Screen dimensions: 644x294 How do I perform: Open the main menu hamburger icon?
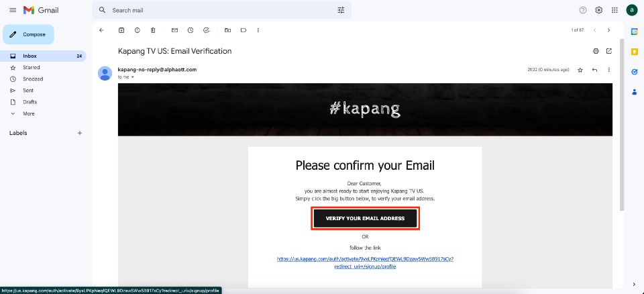[13, 10]
